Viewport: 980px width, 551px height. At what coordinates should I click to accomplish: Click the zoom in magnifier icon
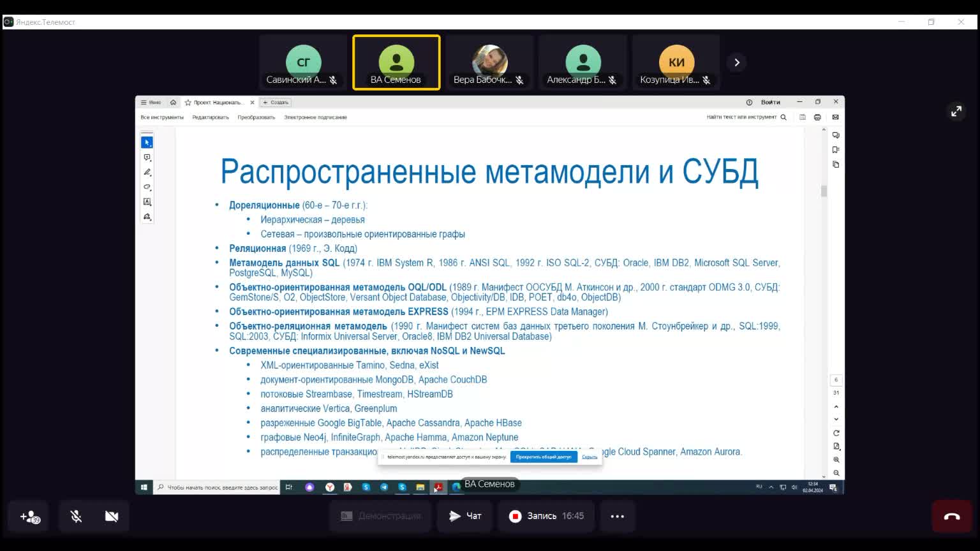coord(836,460)
